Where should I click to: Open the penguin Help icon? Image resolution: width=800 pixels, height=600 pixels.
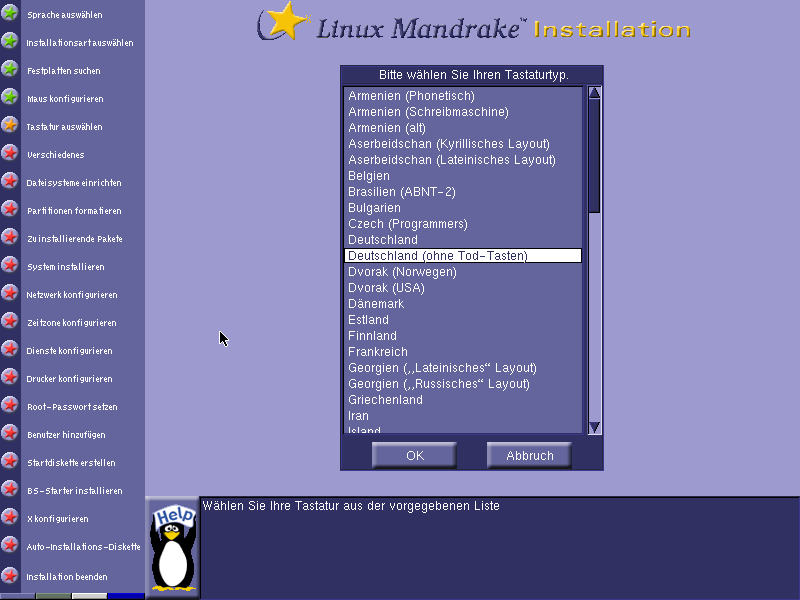click(173, 547)
